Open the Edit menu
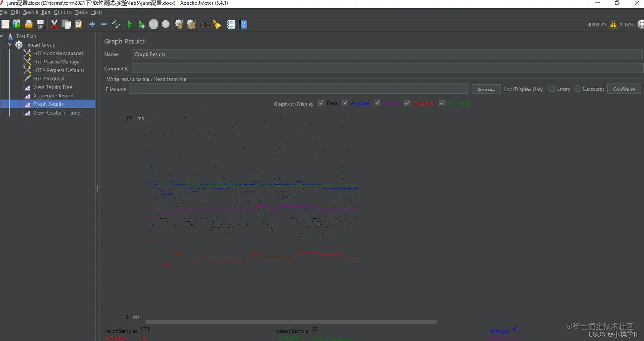The image size is (644, 341). tap(15, 12)
